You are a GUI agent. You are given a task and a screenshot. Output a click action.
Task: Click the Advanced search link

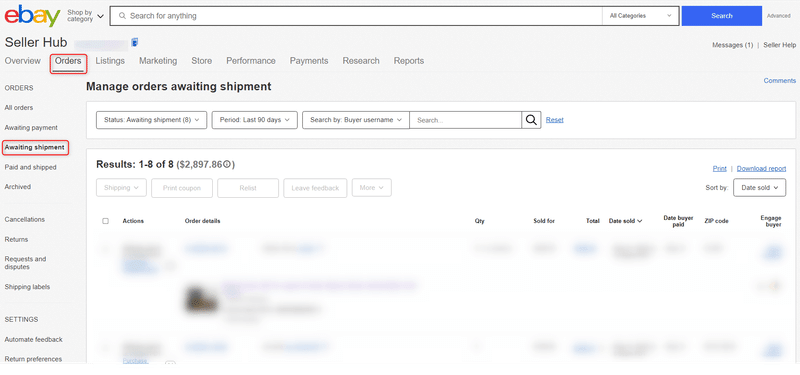779,16
